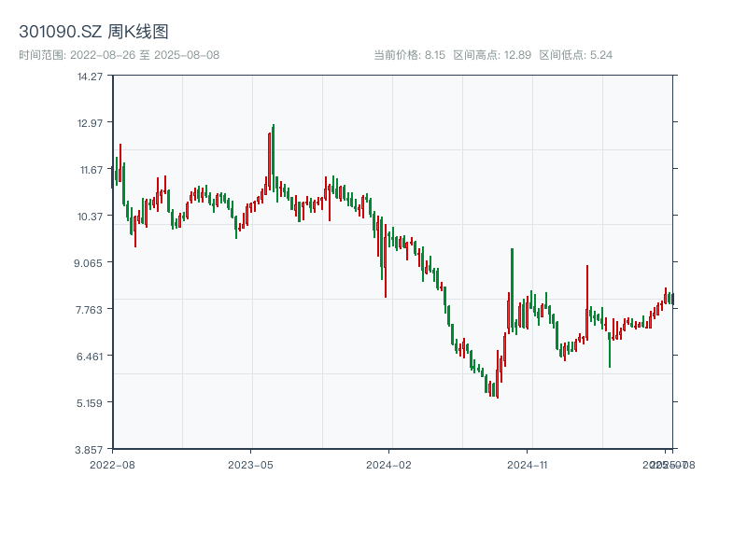This screenshot has height=560, width=747.
Task: Click the 2024-11 date axis label
Action: pyautogui.click(x=528, y=464)
